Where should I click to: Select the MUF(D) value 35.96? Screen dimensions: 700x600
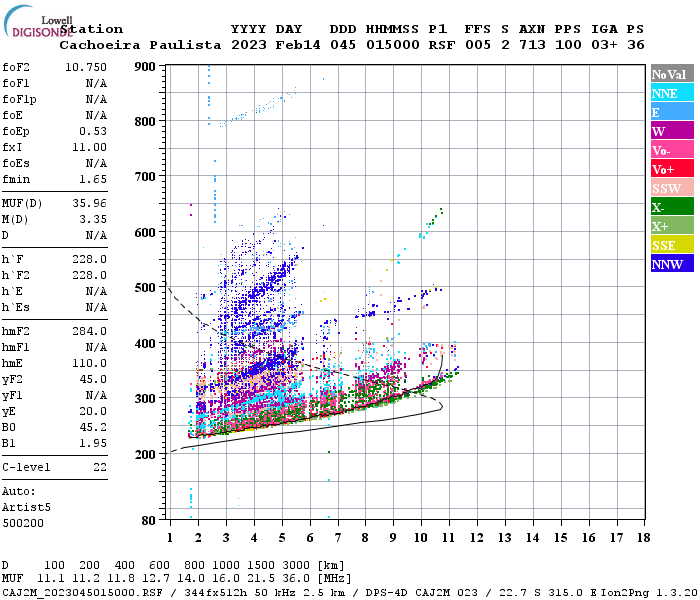tap(90, 204)
